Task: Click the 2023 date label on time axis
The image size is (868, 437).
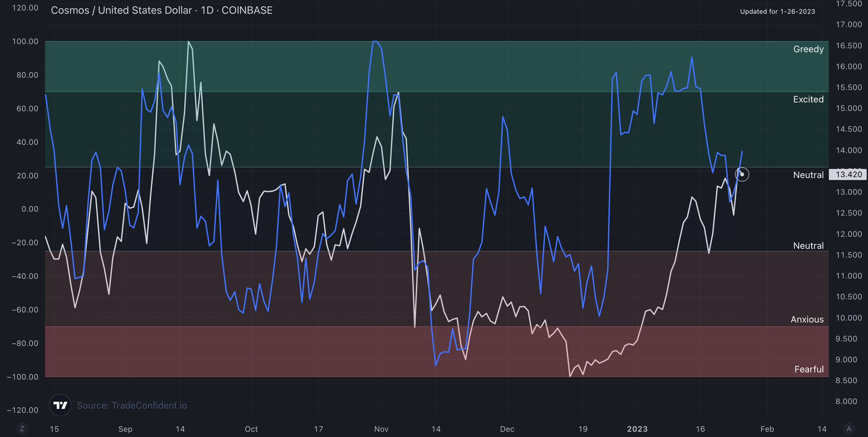Action: tap(637, 429)
